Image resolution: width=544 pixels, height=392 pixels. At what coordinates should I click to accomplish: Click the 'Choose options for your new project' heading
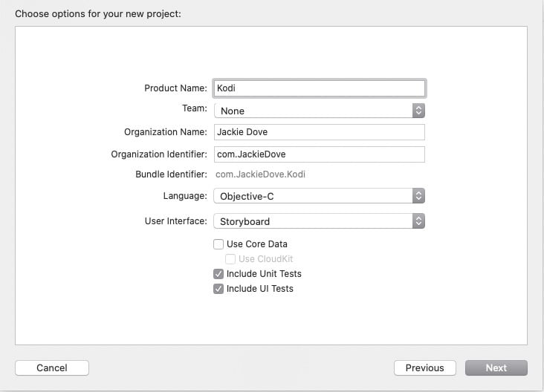point(97,13)
